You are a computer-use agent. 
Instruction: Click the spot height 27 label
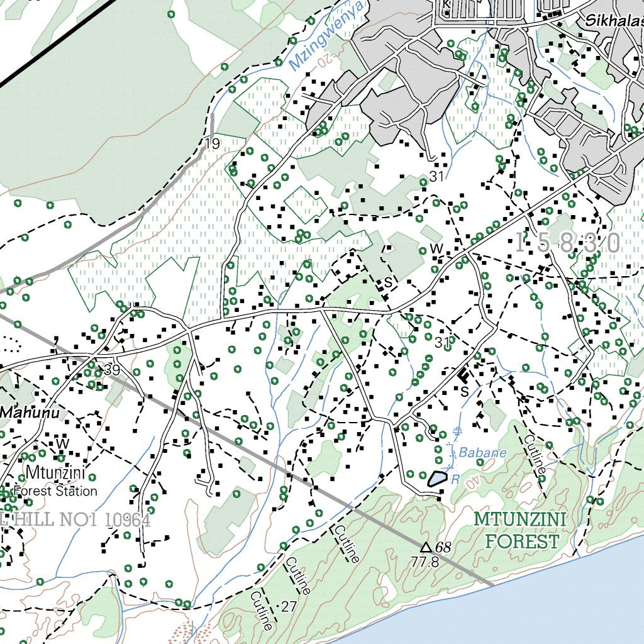pyautogui.click(x=288, y=606)
